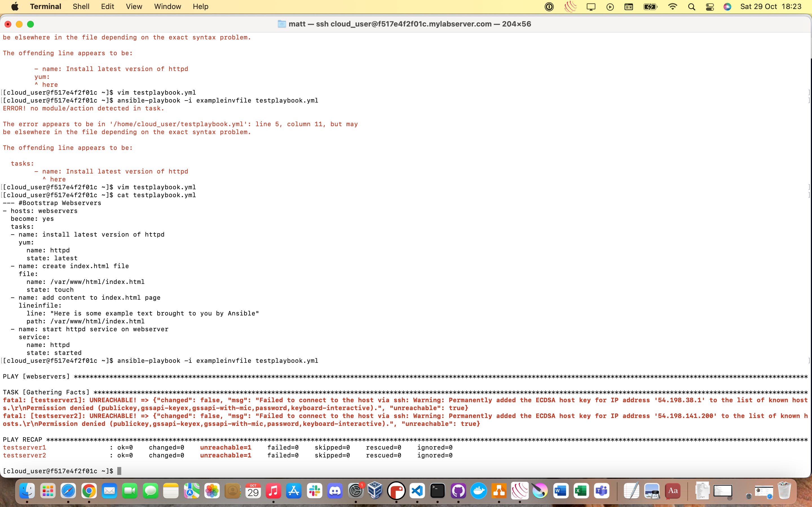Open Microsoft Teams from the dock

tap(602, 491)
